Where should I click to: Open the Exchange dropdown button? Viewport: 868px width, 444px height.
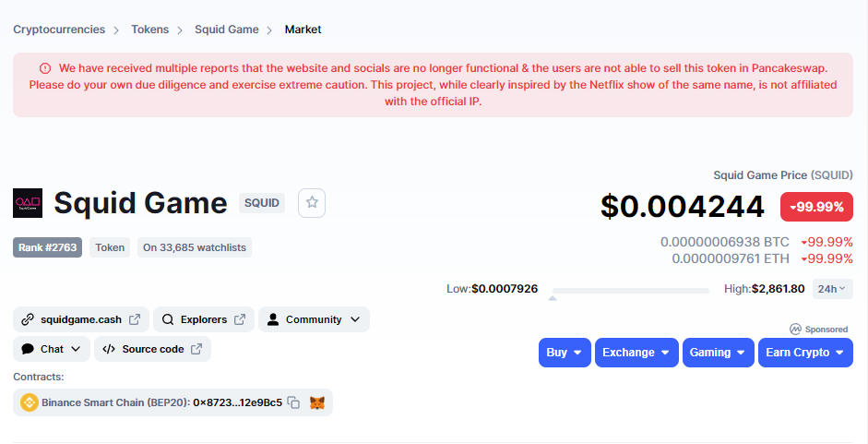point(636,353)
